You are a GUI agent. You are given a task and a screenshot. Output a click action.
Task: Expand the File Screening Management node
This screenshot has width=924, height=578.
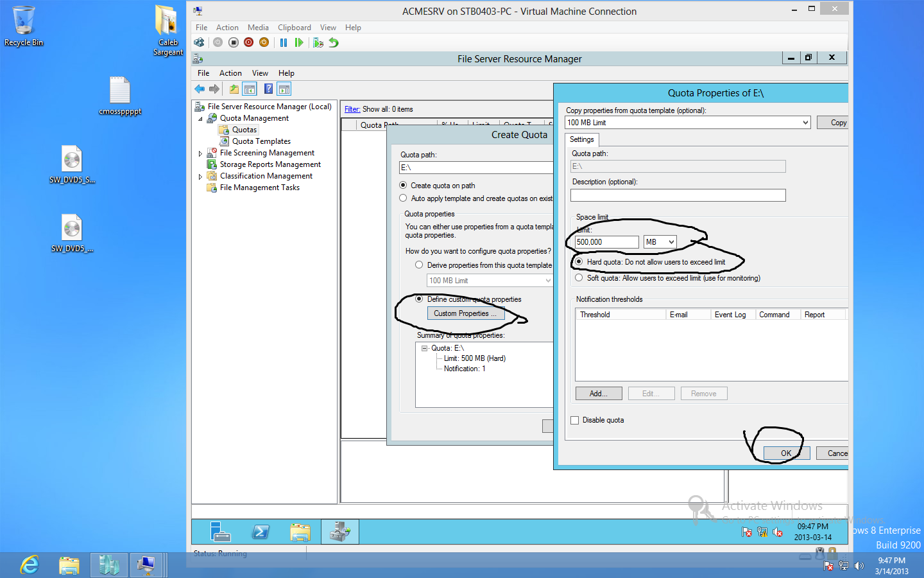tap(200, 153)
